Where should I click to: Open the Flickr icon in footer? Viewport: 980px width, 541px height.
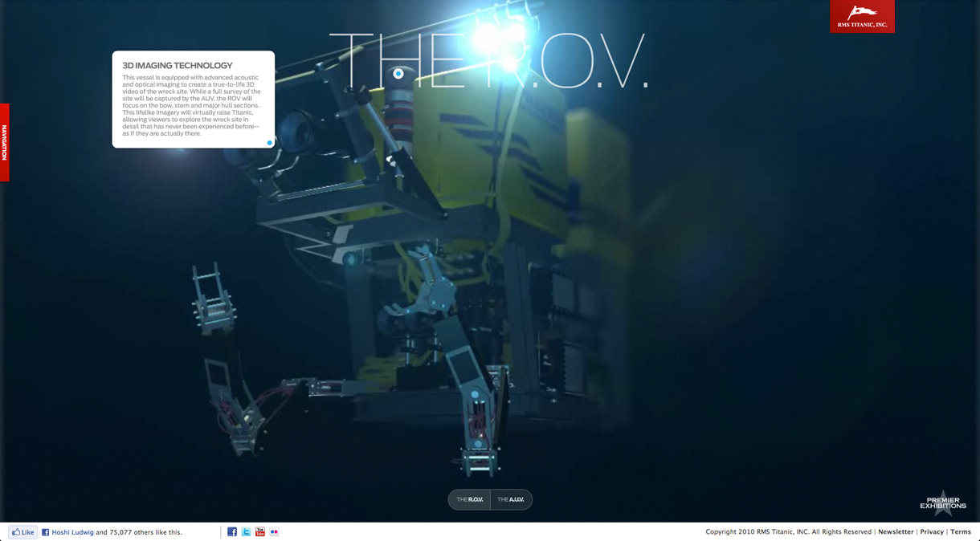pyautogui.click(x=274, y=531)
